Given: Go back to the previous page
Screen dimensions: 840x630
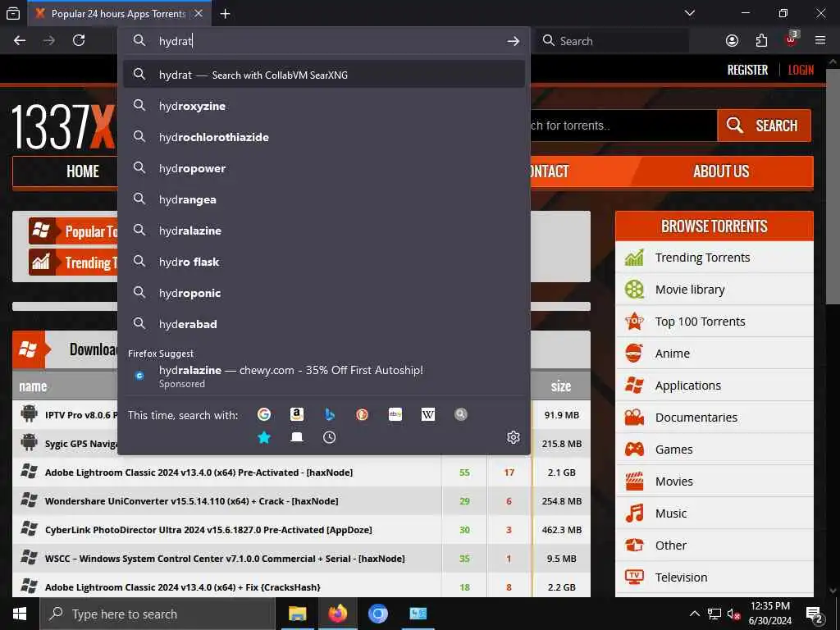Looking at the screenshot, I should pos(20,41).
